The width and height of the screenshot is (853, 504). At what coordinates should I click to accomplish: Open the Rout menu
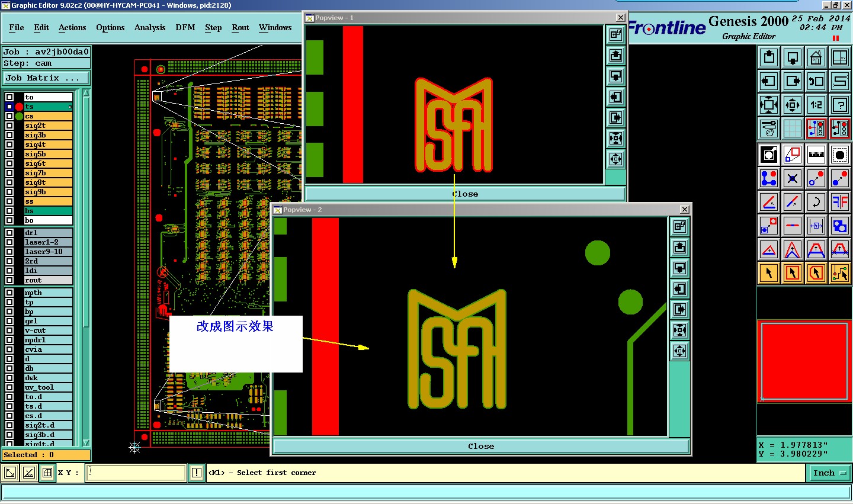(x=240, y=27)
